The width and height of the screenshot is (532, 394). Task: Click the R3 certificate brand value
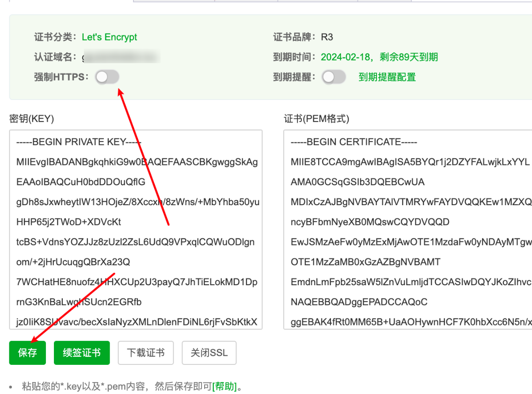click(327, 37)
